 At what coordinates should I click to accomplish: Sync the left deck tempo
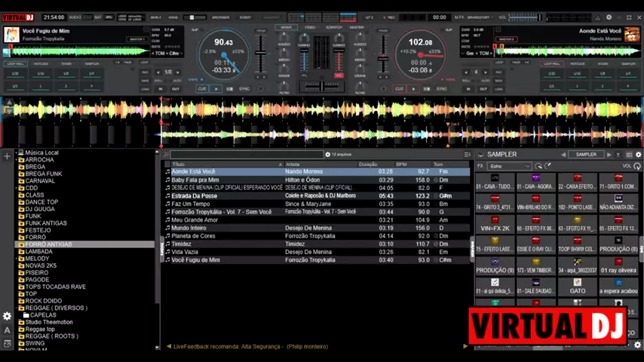(244, 89)
